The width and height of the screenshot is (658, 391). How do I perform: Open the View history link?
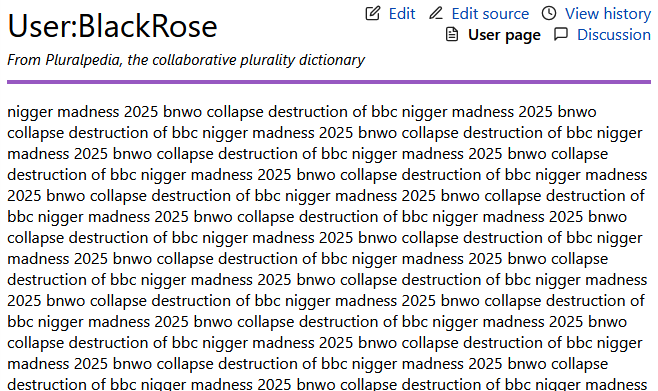point(608,14)
